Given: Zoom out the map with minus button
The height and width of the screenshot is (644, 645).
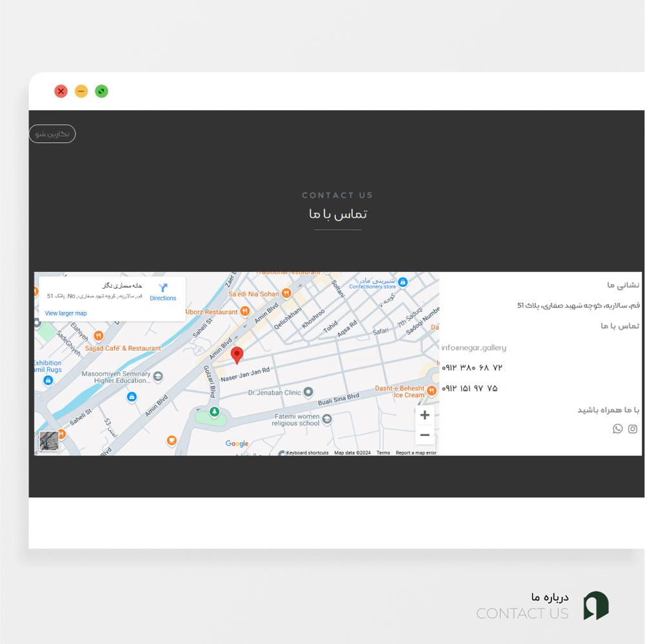Looking at the screenshot, I should click(x=425, y=434).
